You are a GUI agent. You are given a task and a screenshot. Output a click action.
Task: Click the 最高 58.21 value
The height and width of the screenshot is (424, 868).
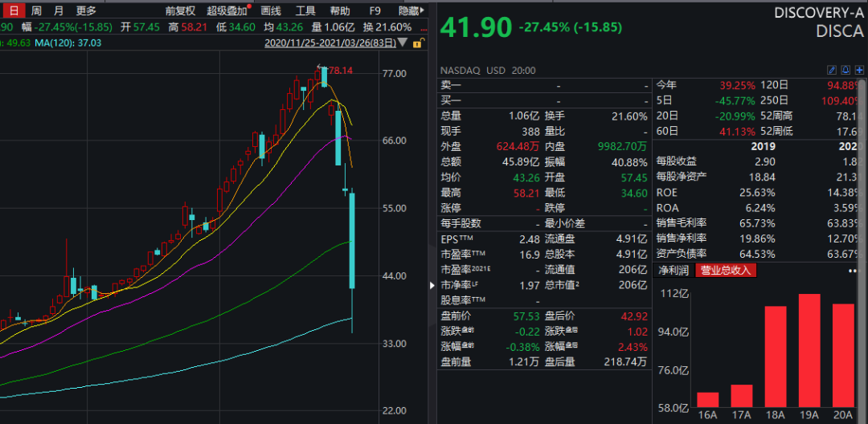527,193
